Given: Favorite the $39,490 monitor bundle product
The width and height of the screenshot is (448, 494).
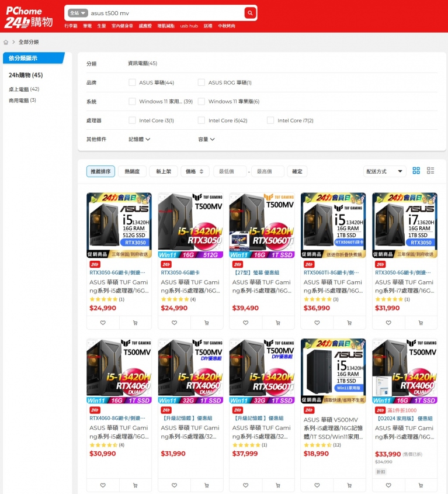Looking at the screenshot, I should (x=246, y=323).
